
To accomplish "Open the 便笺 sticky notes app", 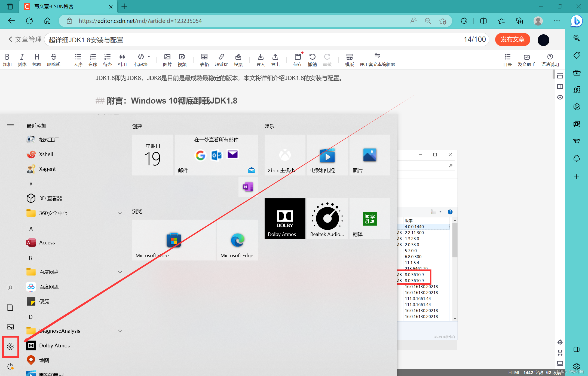I will pos(73,301).
